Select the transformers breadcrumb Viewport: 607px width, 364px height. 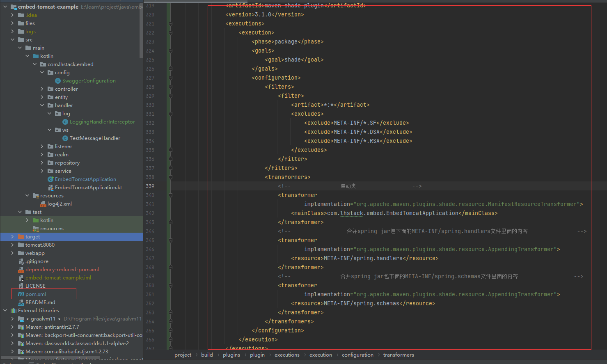[x=399, y=355]
